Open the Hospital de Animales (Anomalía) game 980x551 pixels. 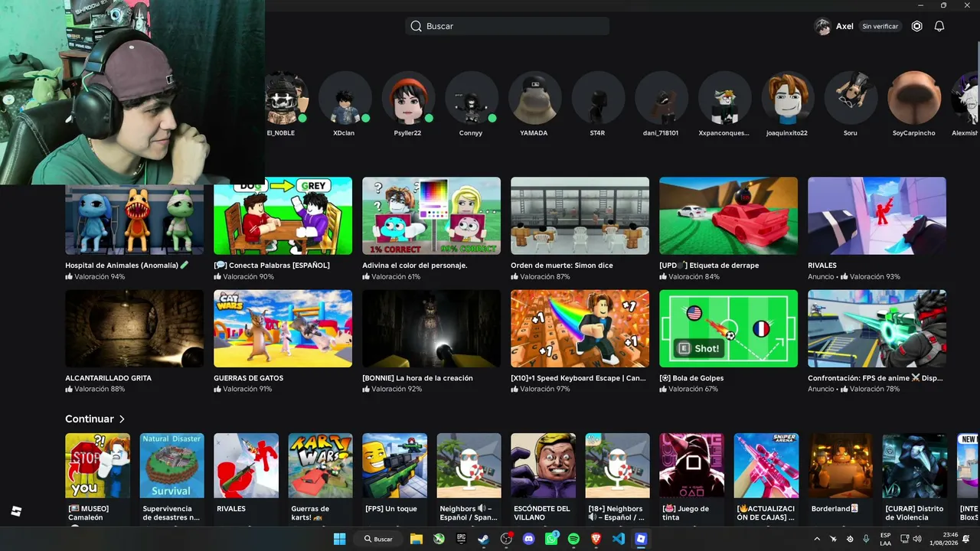pyautogui.click(x=135, y=229)
